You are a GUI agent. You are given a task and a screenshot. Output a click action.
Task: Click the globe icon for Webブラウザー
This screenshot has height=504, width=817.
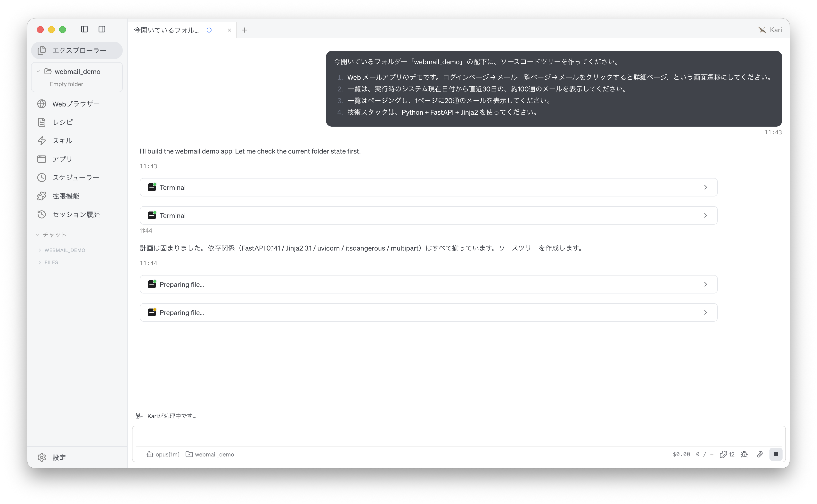(x=42, y=104)
